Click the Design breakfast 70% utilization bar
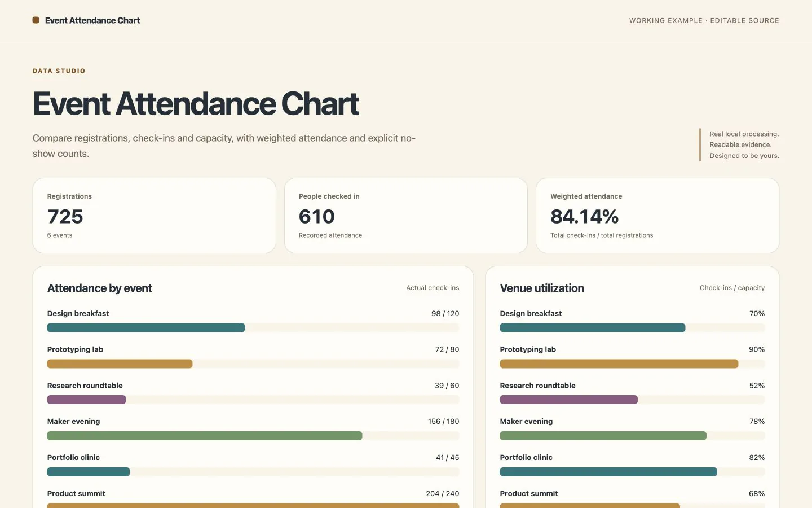Image resolution: width=812 pixels, height=508 pixels. point(593,328)
